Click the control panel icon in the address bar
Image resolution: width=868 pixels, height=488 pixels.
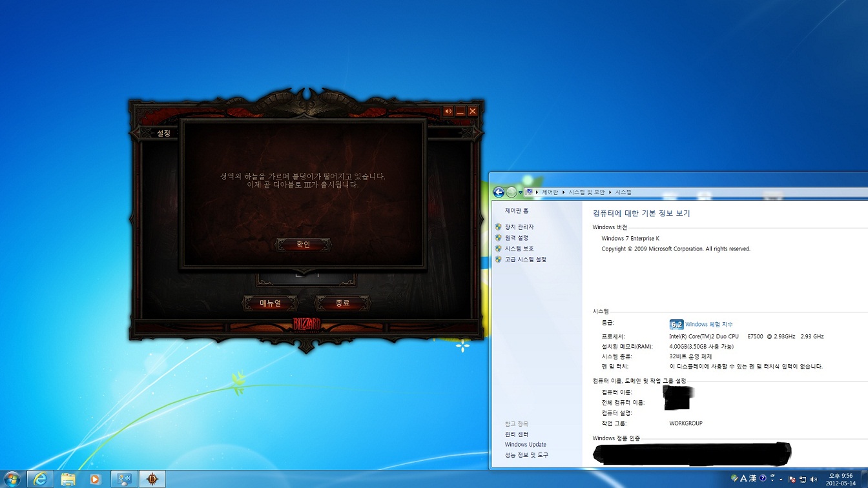tap(530, 192)
